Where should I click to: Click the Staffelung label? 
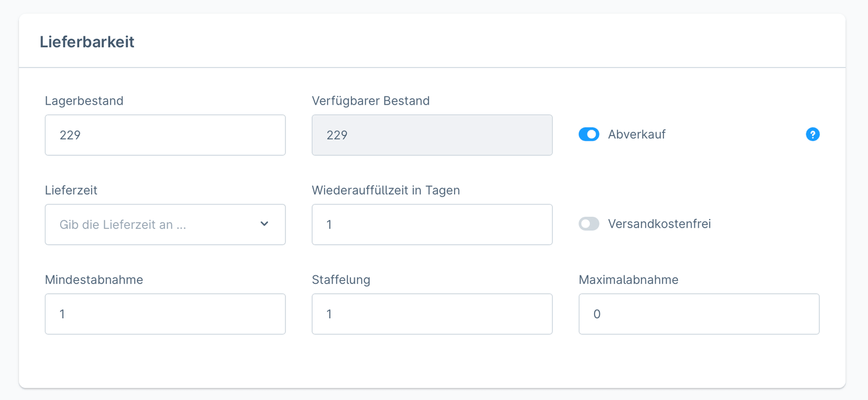pos(341,280)
